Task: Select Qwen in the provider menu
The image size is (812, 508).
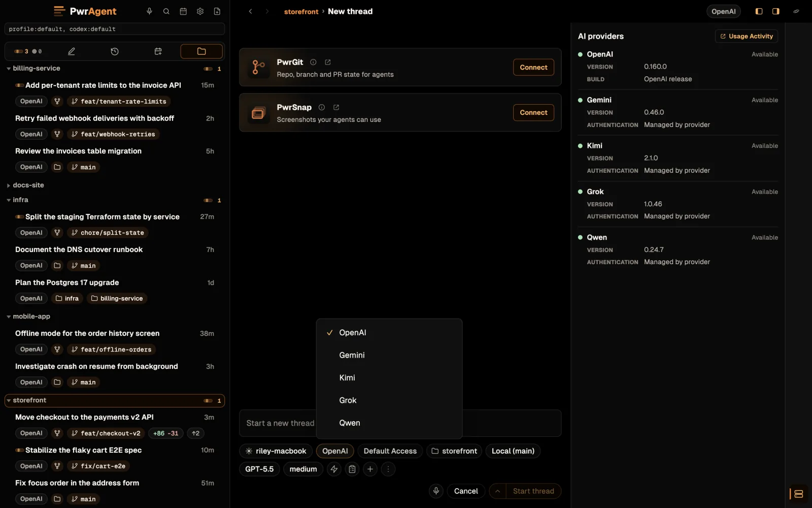Action: 389,423
